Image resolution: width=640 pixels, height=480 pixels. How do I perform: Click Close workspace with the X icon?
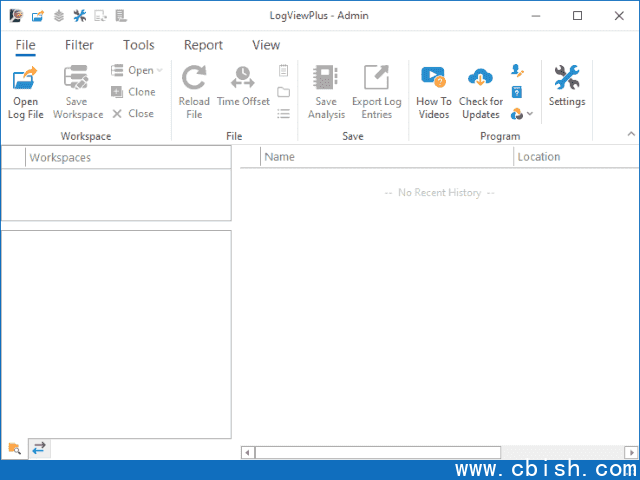(133, 113)
